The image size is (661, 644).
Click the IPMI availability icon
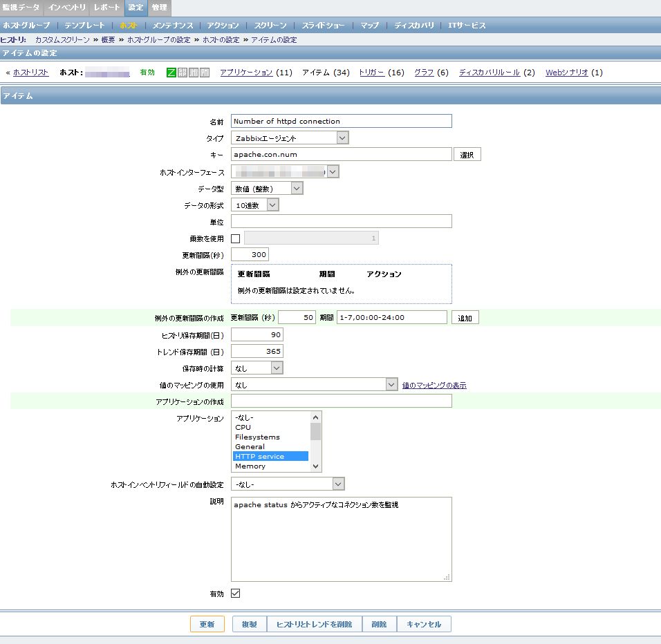coord(205,73)
